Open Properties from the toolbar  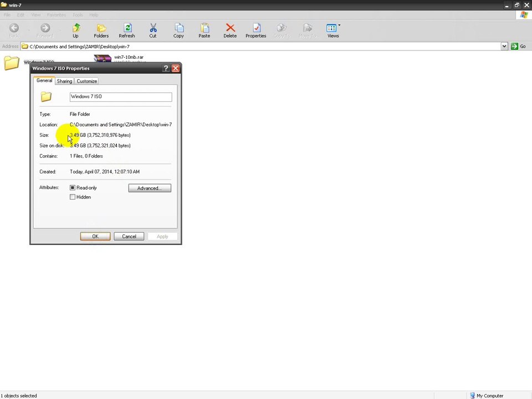(256, 30)
